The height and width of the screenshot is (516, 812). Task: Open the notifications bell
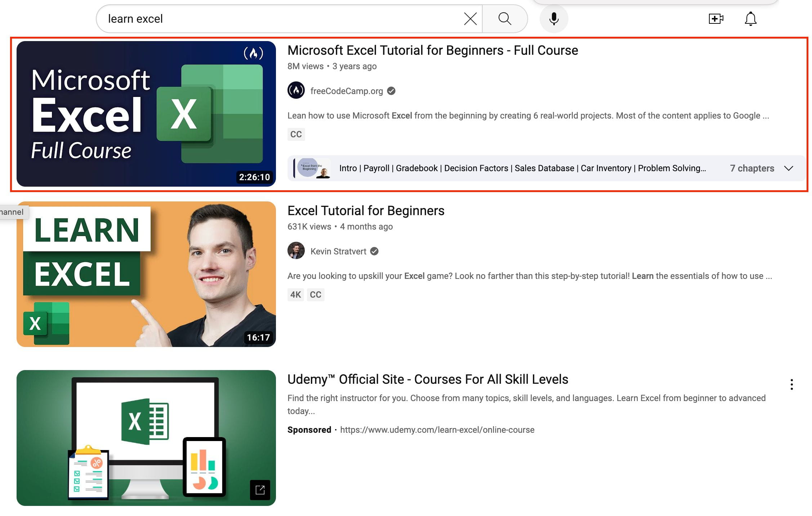pos(750,19)
